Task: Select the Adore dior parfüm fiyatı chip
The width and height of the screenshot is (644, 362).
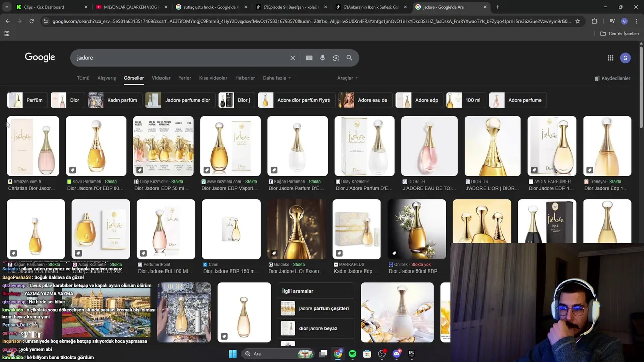Action: click(296, 100)
